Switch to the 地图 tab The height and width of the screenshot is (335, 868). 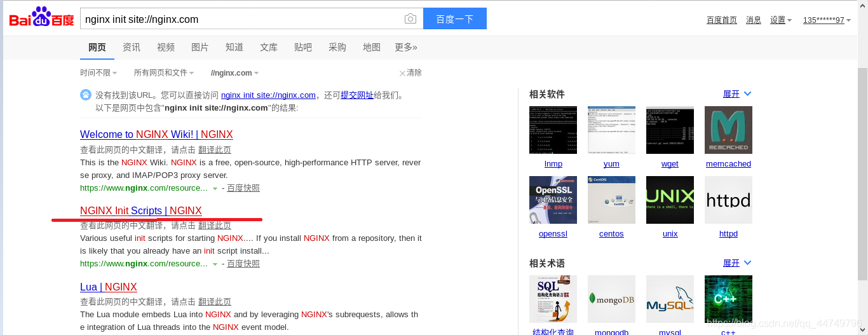point(372,47)
